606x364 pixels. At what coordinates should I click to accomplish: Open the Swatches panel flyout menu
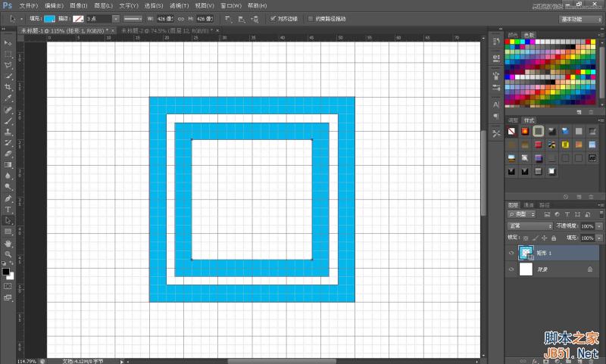coord(601,35)
